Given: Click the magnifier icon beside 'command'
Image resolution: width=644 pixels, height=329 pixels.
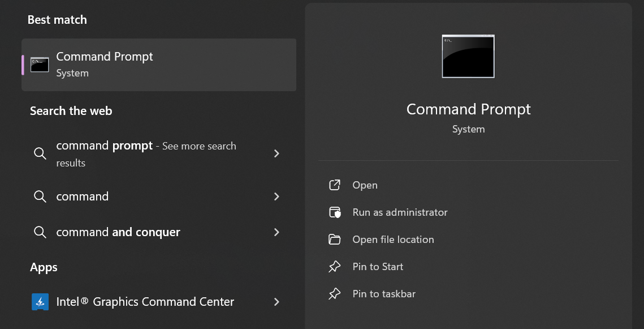Looking at the screenshot, I should coord(40,196).
